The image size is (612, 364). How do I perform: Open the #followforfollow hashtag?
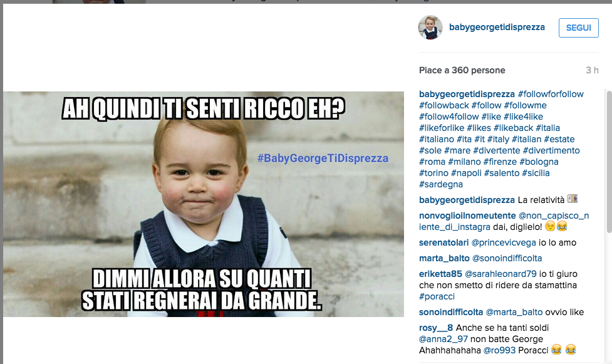click(x=551, y=94)
